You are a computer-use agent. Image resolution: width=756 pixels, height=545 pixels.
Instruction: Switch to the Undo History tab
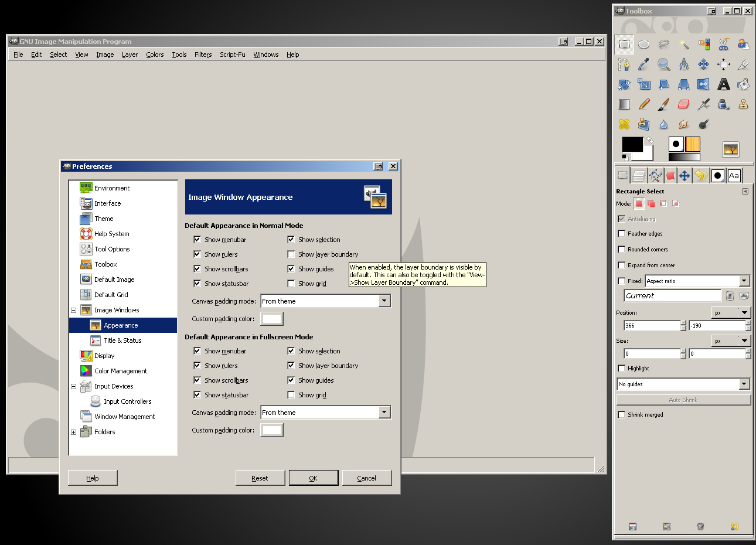point(700,175)
